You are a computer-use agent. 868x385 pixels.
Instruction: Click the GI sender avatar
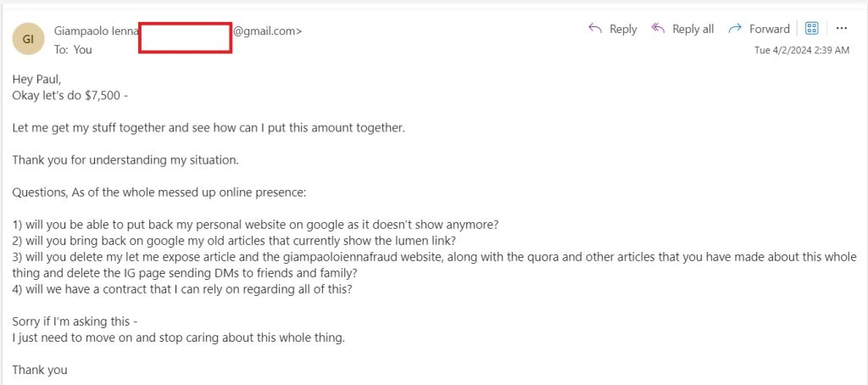[28, 39]
